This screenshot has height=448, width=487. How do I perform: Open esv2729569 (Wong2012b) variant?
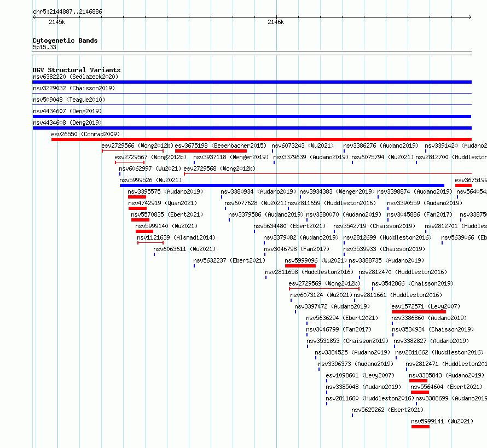coord(324,283)
